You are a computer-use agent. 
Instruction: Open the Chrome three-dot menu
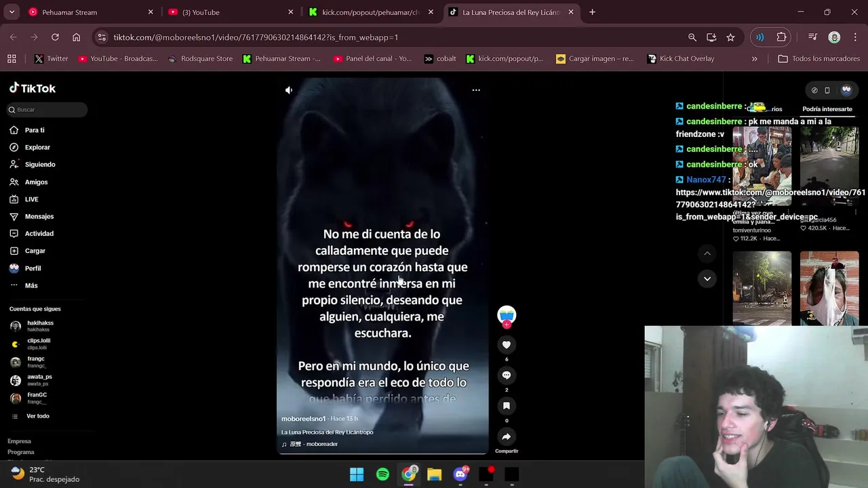coord(854,37)
